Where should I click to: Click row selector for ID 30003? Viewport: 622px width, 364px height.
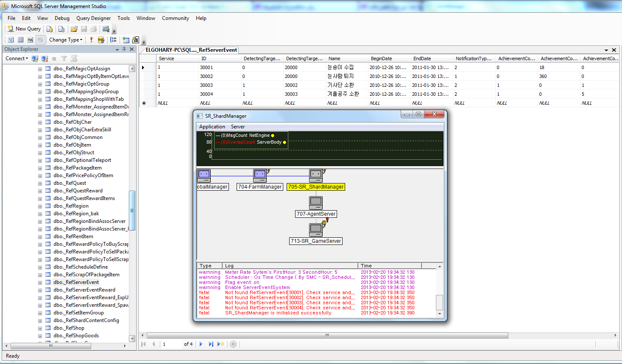(148, 85)
